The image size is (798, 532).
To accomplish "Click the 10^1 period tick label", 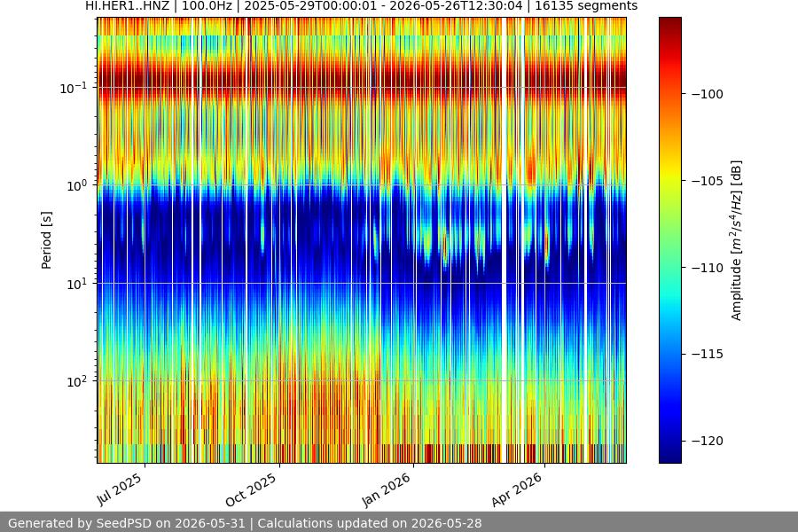I will tap(76, 284).
